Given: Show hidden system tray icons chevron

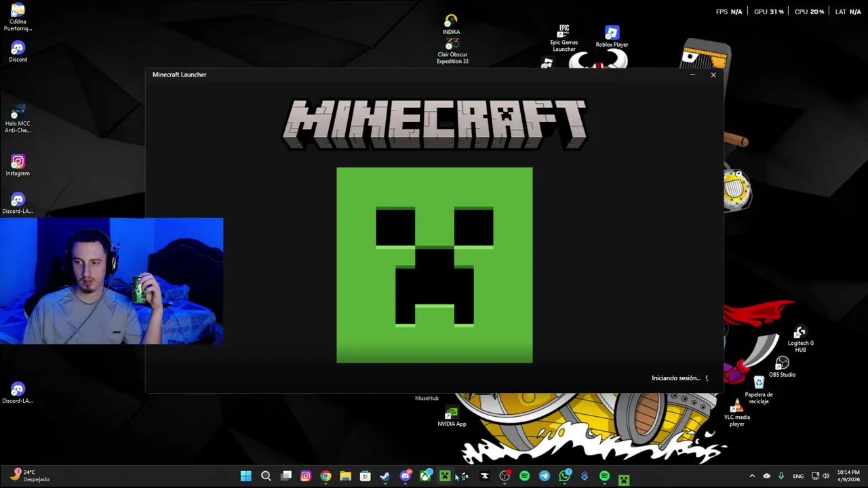Looking at the screenshot, I should (751, 476).
